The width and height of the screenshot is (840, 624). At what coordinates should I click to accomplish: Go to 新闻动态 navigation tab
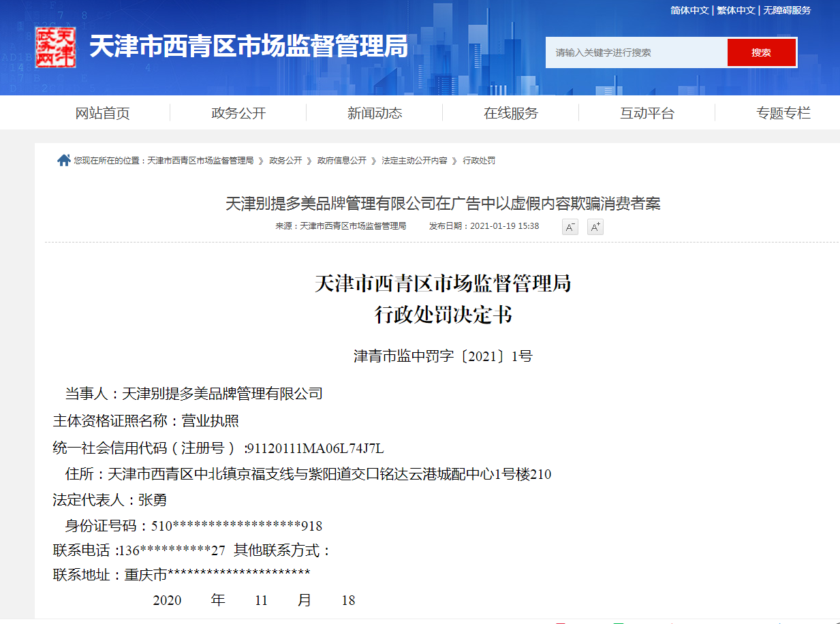click(375, 113)
